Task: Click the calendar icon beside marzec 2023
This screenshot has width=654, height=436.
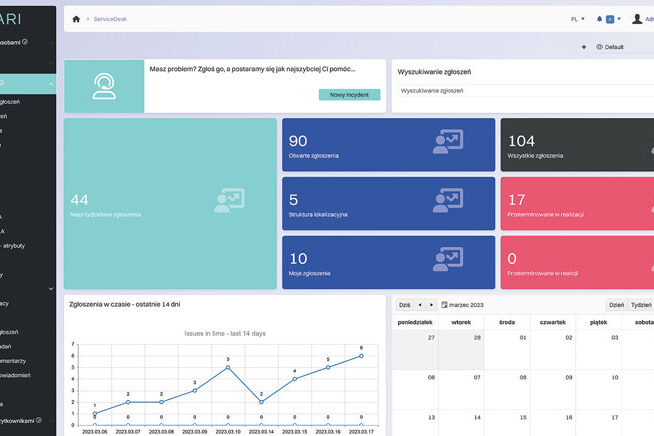Action: 443,305
